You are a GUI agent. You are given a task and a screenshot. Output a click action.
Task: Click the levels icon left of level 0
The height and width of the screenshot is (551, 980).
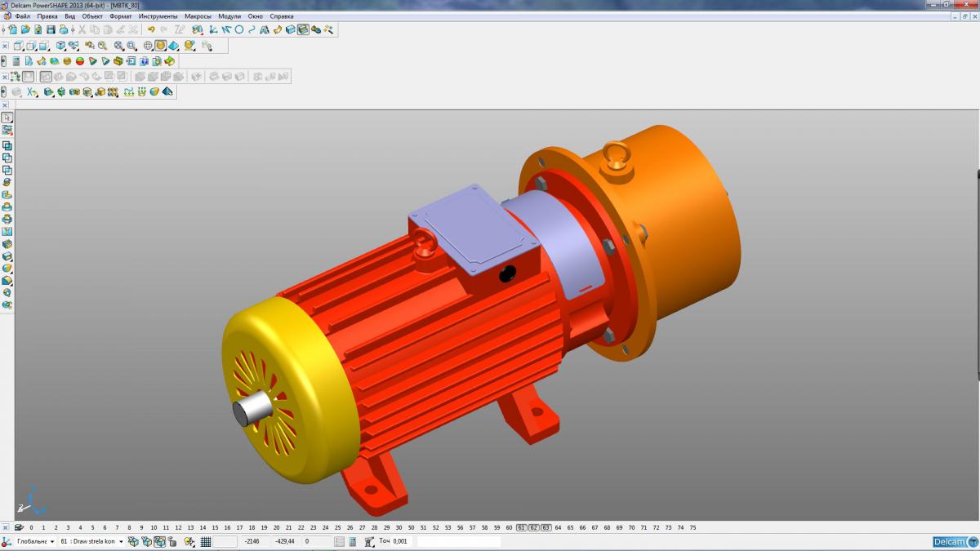click(x=19, y=527)
